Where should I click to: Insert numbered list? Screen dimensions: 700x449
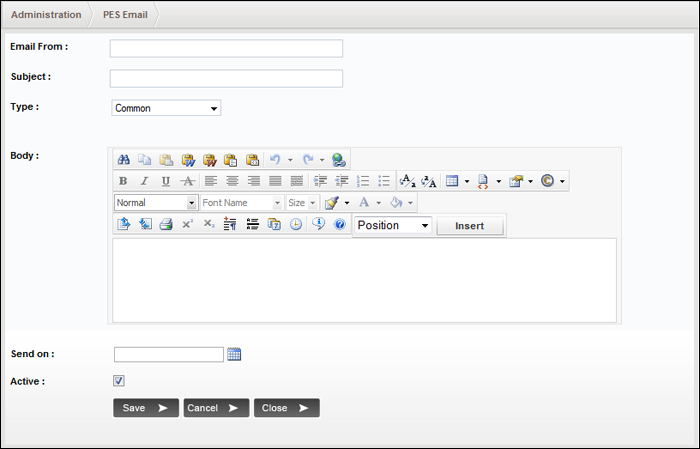pos(363,181)
